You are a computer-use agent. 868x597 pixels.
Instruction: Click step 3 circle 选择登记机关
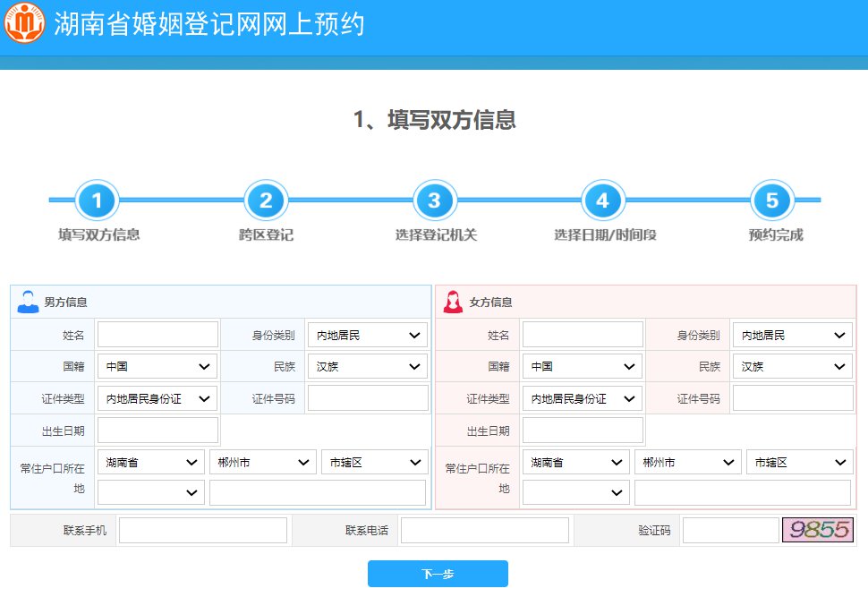click(x=435, y=200)
